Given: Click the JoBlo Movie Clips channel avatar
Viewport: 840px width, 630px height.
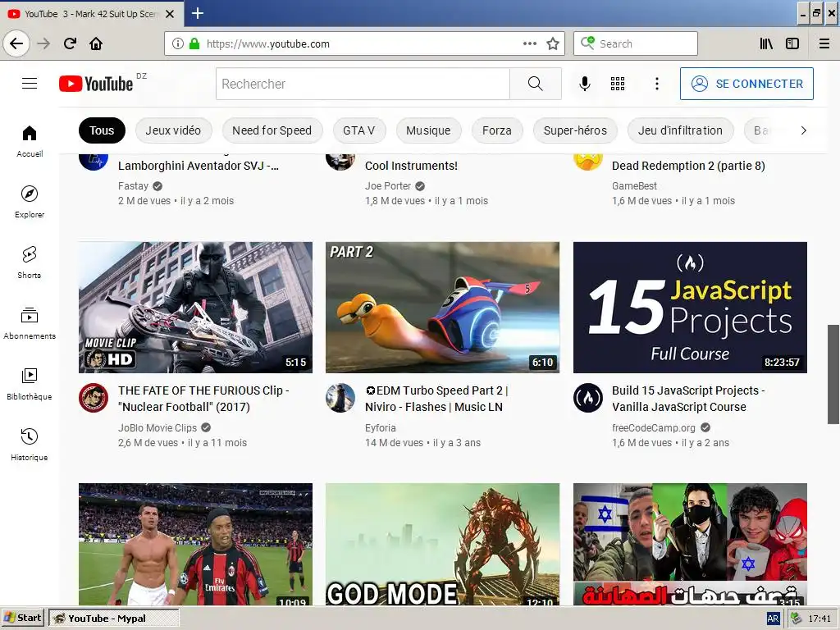Looking at the screenshot, I should (94, 398).
